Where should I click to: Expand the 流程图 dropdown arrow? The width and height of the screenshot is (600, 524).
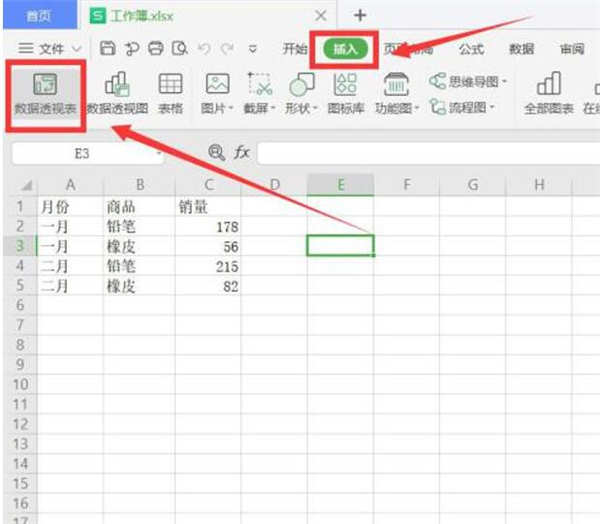coord(492,107)
